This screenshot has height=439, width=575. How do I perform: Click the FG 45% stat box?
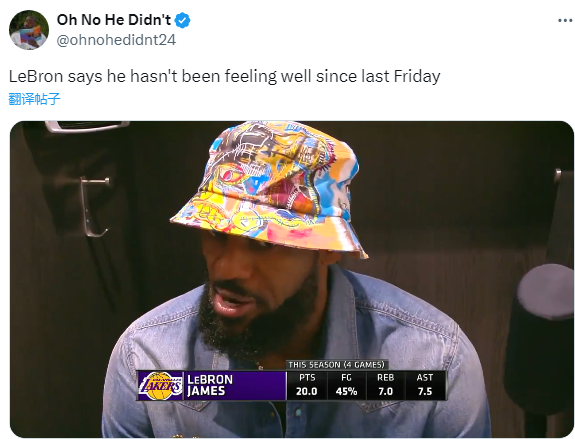(x=346, y=385)
